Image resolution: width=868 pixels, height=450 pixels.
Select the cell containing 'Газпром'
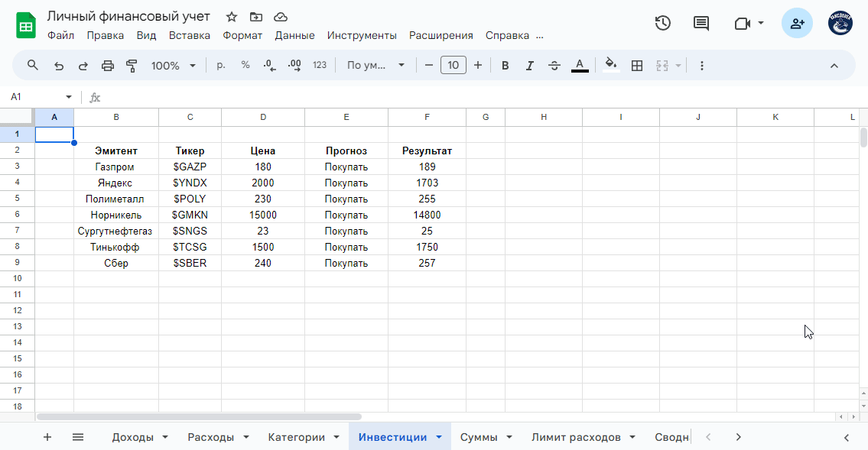tap(115, 167)
